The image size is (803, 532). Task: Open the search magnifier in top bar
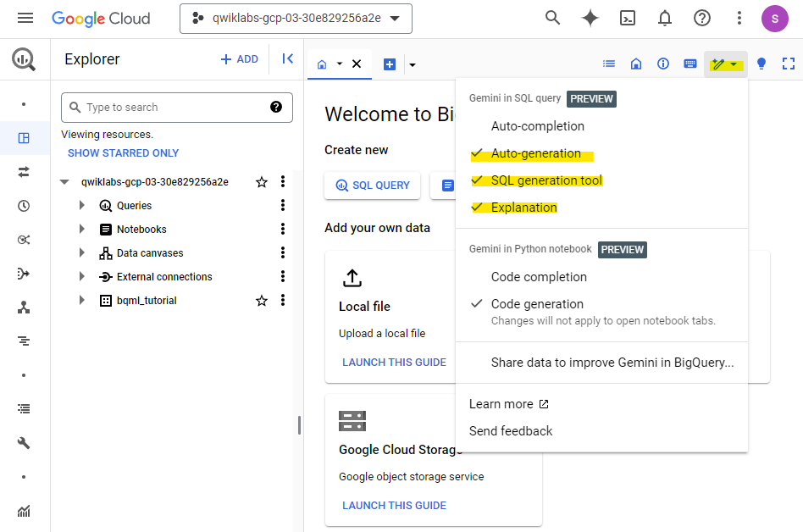click(x=552, y=18)
